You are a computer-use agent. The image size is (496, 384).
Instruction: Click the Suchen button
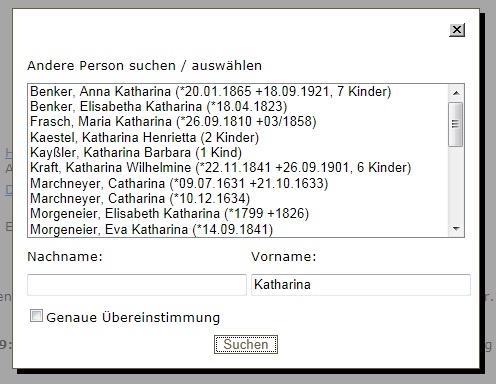[246, 344]
